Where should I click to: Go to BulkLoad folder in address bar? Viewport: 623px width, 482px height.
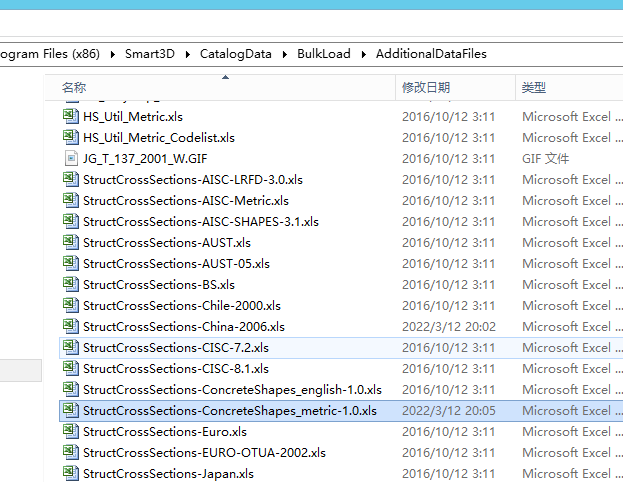(324, 54)
